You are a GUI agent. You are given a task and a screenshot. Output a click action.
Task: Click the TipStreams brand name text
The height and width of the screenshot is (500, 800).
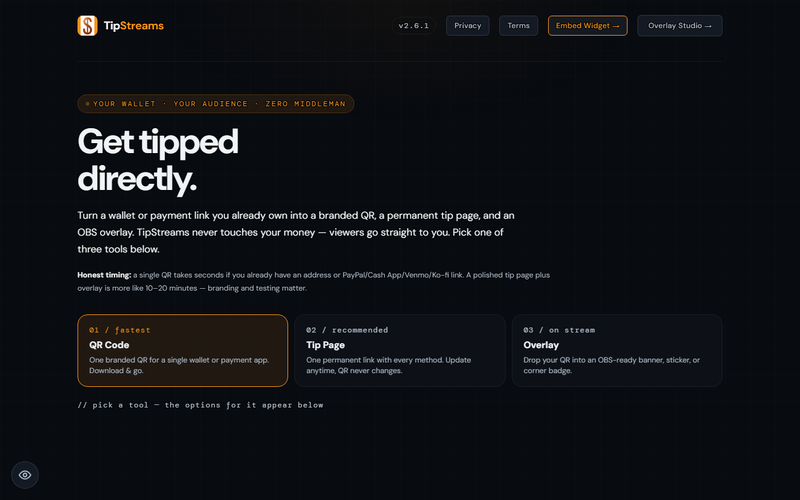134,26
